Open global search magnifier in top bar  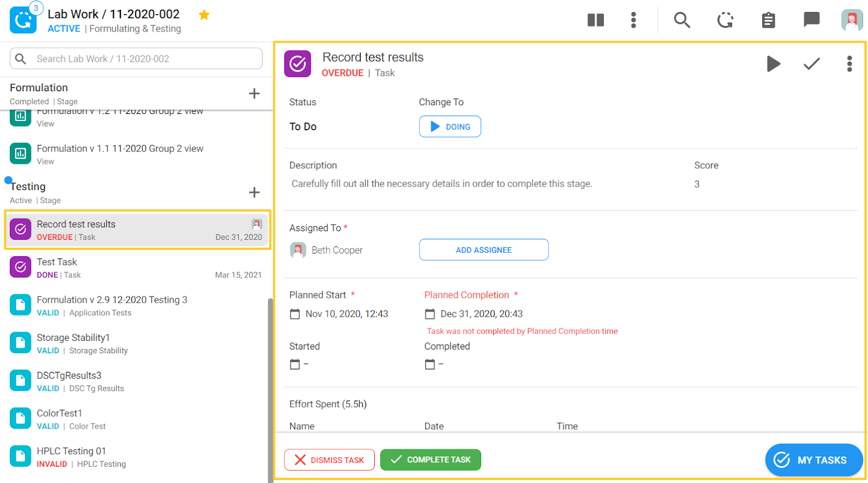click(682, 20)
